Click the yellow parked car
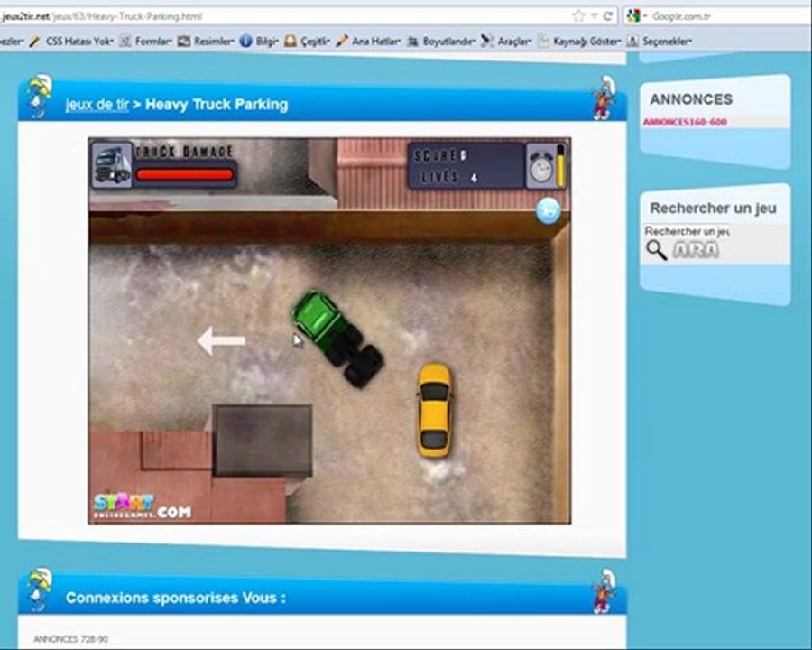Image resolution: width=812 pixels, height=650 pixels. 434,410
